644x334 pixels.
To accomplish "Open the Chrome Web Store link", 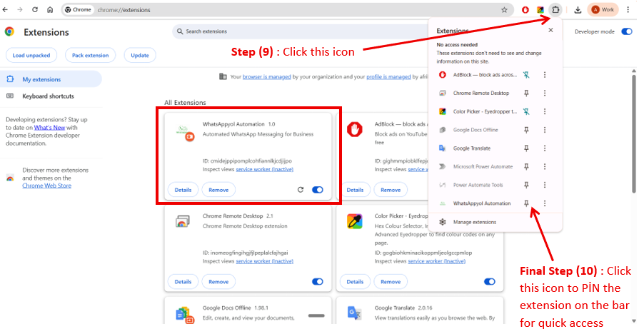I will [x=46, y=186].
